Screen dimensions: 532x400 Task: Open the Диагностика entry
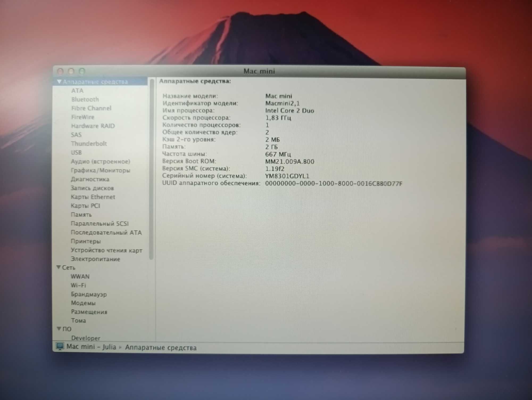point(90,179)
